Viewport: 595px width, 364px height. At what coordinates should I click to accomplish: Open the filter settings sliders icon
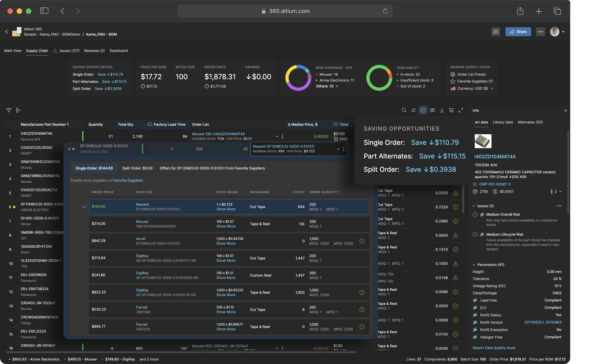pyautogui.click(x=413, y=110)
